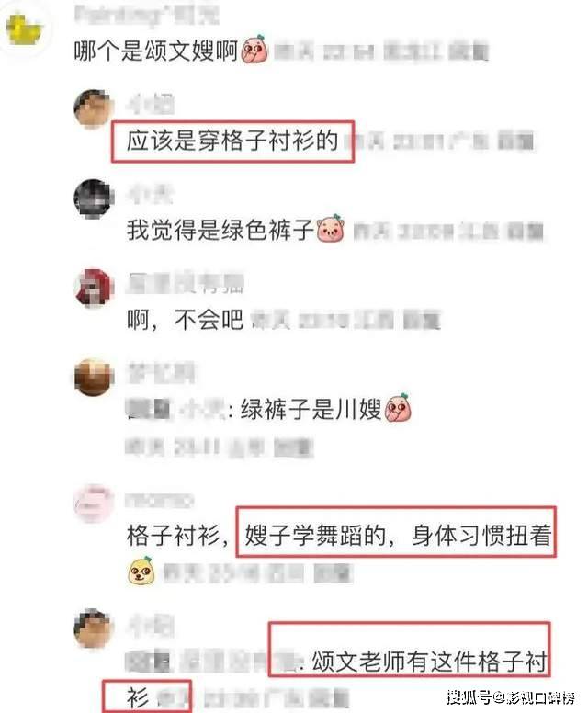Open the red avatar beside 啊，不会吧
Viewport: 588px width, 713px height.
[93, 288]
